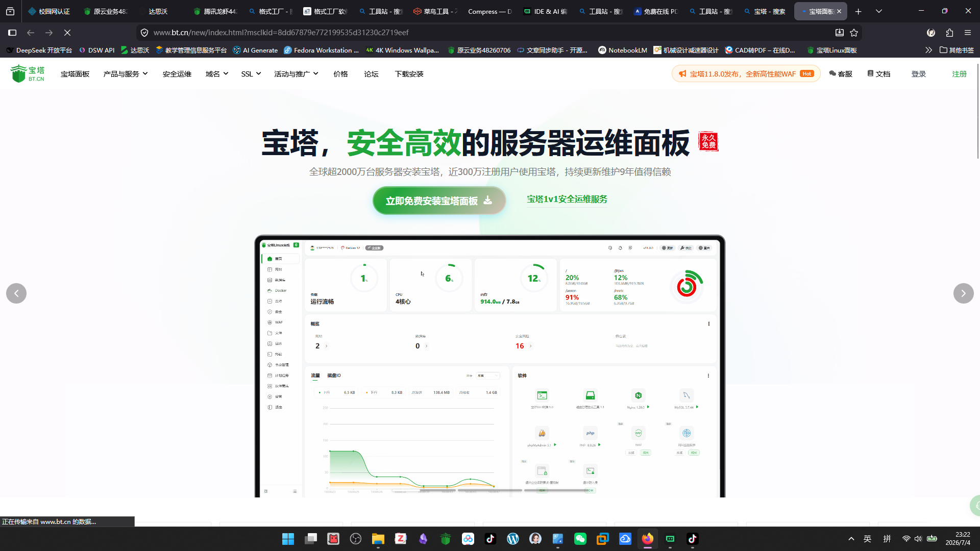This screenshot has width=980, height=551.
Task: Open 价格 nav item
Action: pos(340,74)
